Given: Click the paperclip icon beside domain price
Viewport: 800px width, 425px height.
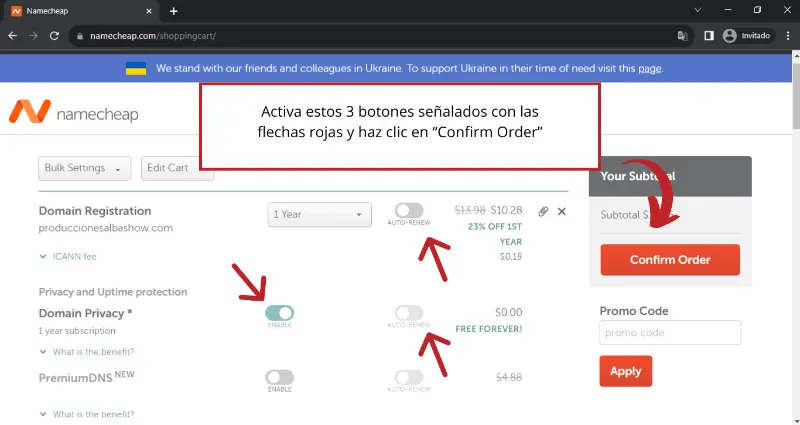Looking at the screenshot, I should (543, 211).
